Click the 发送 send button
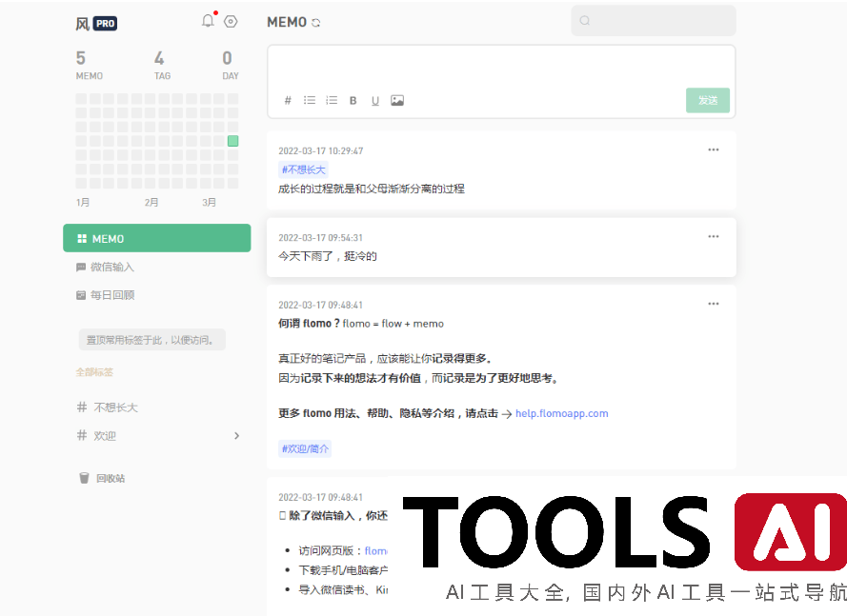Image resolution: width=847 pixels, height=616 pixels. tap(708, 100)
